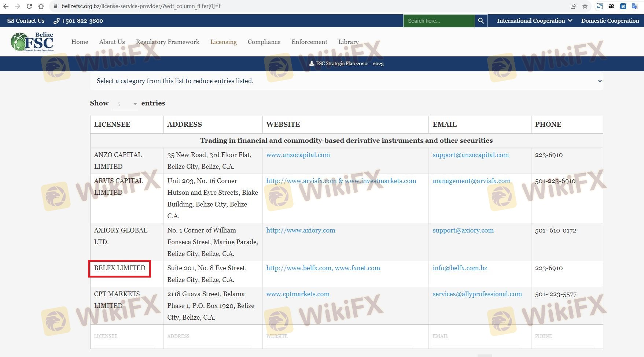Open the category filter dropdown

346,81
